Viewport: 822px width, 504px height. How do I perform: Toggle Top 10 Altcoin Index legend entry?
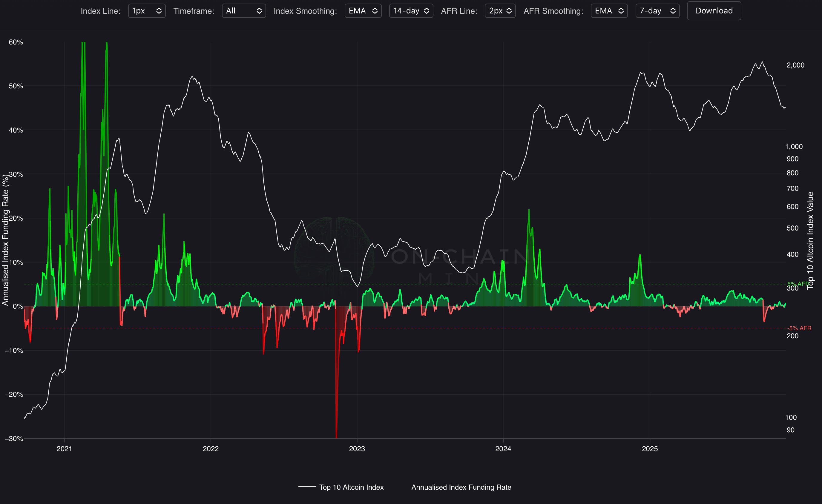[351, 487]
